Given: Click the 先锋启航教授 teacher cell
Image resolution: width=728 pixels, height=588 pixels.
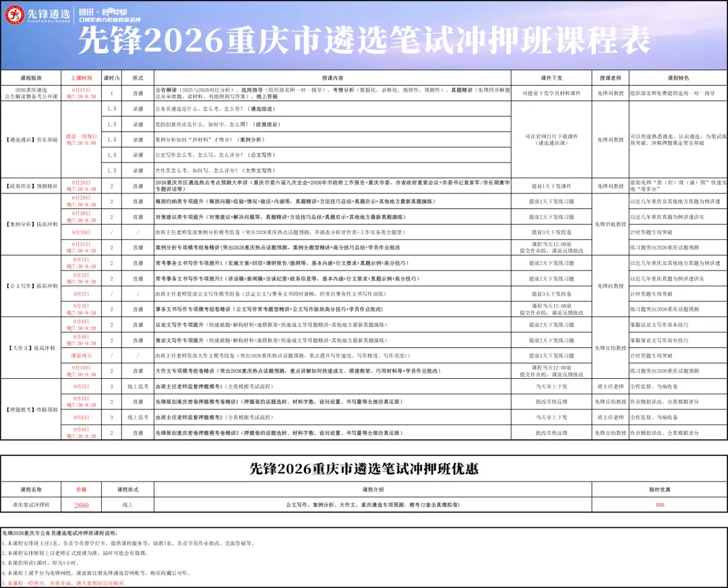Looking at the screenshot, I should pyautogui.click(x=611, y=225).
